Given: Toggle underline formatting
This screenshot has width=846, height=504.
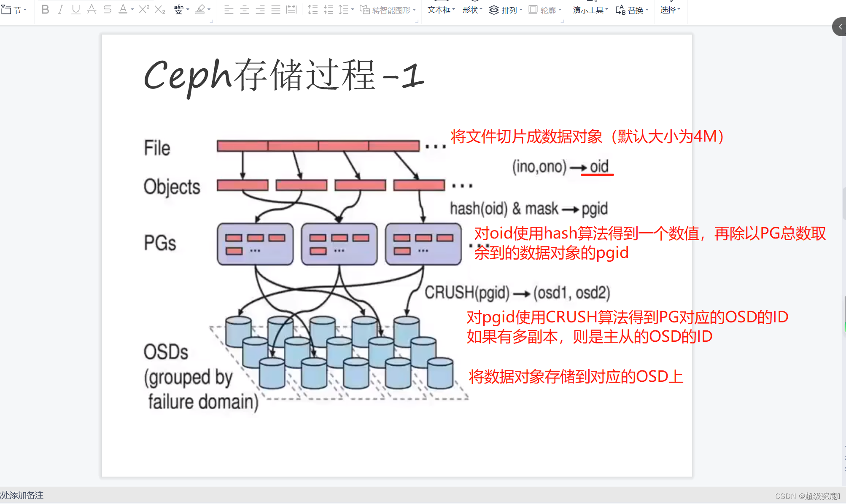Looking at the screenshot, I should click(x=75, y=9).
